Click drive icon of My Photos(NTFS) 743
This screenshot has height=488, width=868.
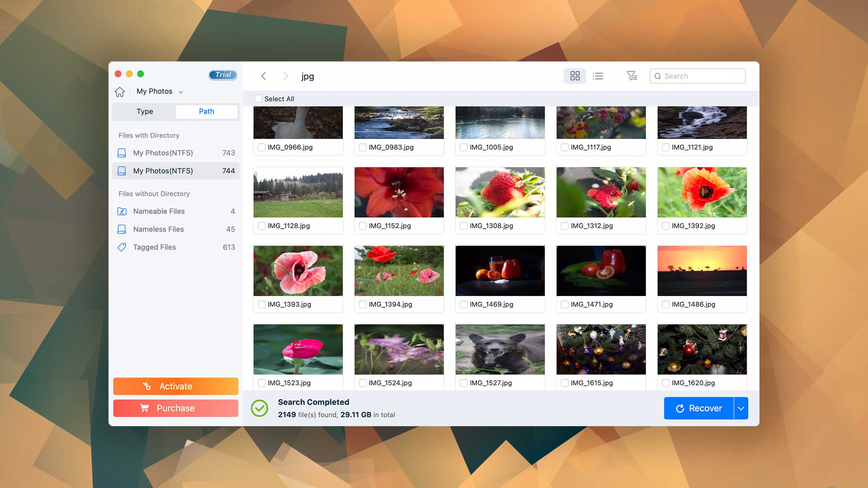coord(122,153)
